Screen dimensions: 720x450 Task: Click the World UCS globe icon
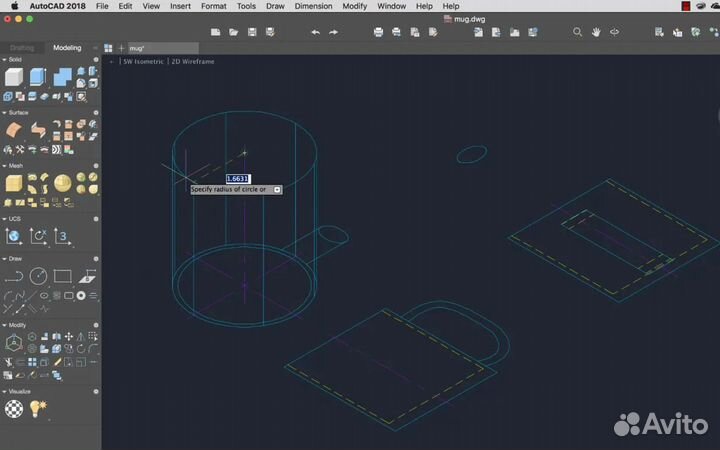13,236
